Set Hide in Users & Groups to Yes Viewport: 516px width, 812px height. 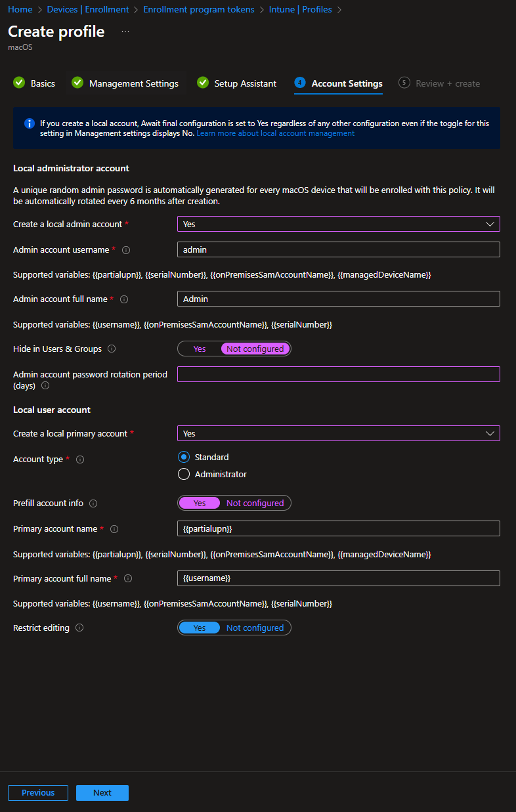click(x=200, y=349)
